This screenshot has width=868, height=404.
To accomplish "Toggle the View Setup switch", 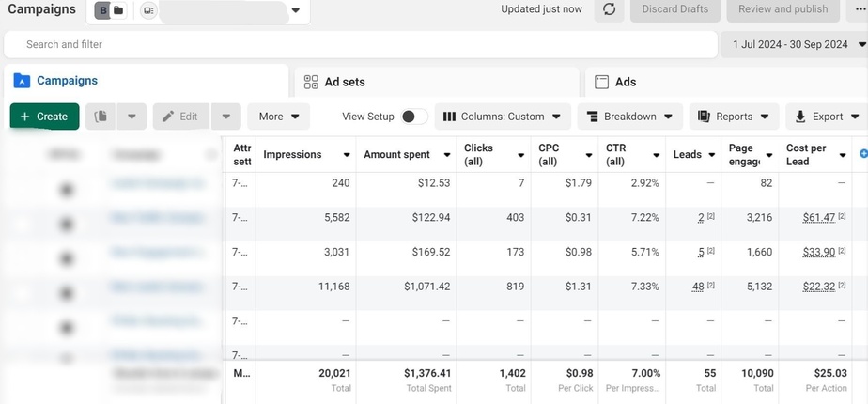I will 414,117.
